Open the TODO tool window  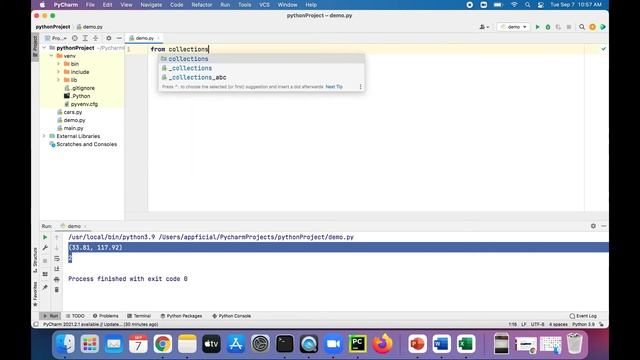pos(75,316)
